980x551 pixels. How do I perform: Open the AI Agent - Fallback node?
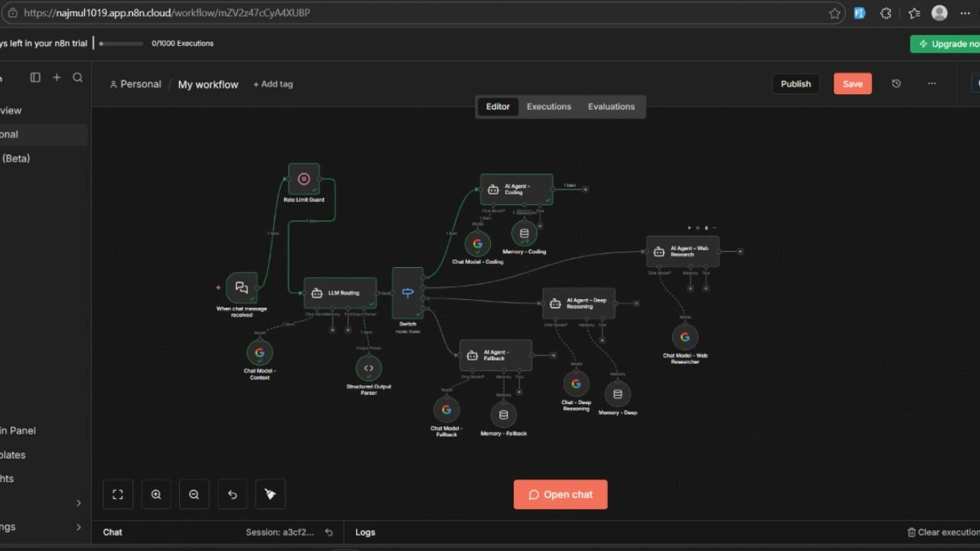click(x=495, y=355)
